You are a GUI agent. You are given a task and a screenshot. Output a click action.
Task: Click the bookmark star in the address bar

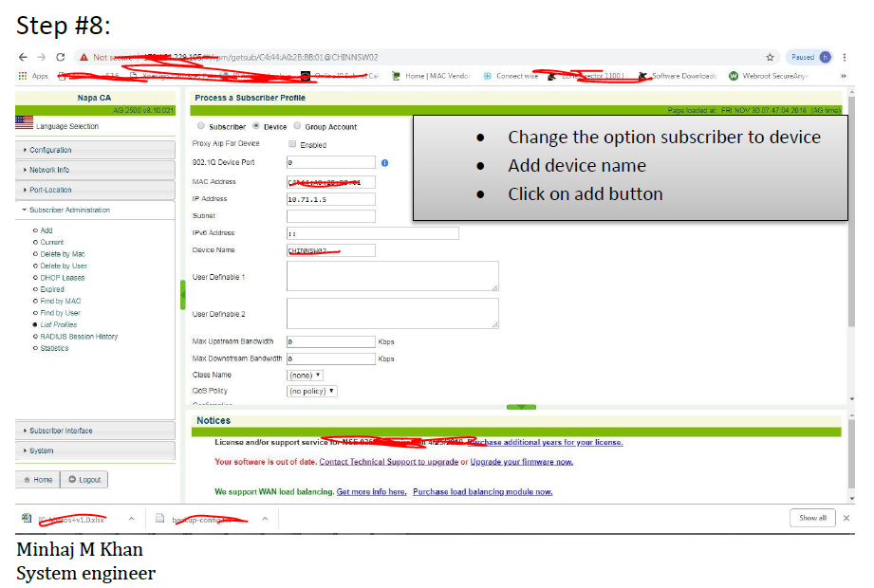[x=770, y=57]
